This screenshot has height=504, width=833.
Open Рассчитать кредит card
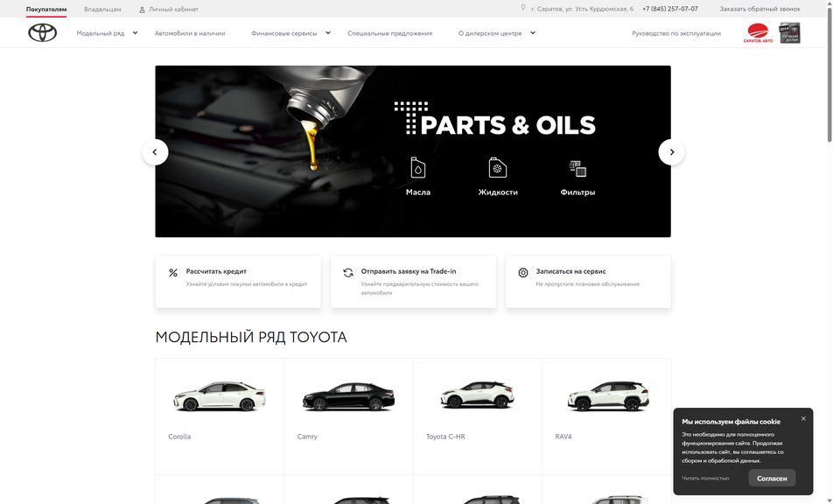pos(238,282)
